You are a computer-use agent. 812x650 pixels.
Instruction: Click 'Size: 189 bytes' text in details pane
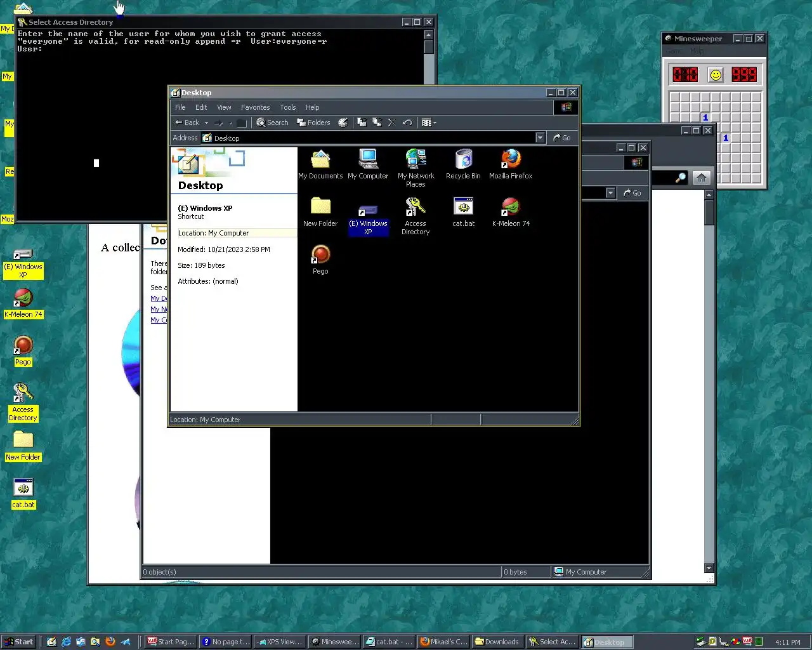point(201,265)
